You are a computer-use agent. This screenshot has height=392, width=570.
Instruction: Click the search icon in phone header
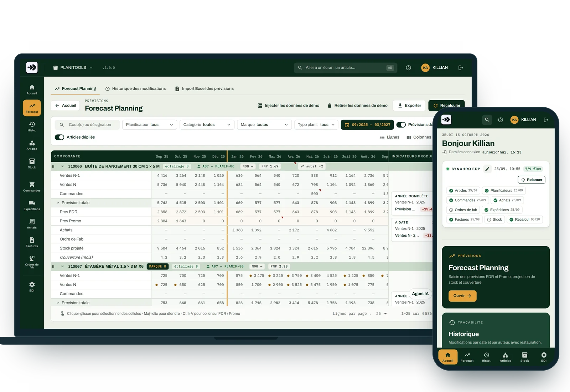pyautogui.click(x=487, y=120)
